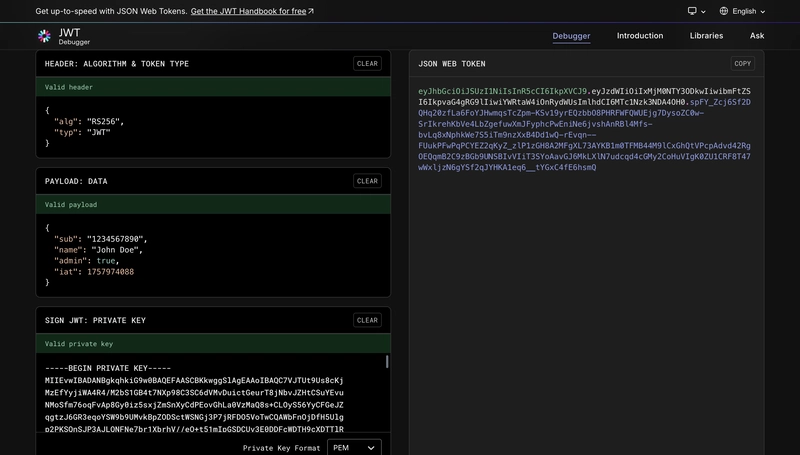The height and width of the screenshot is (455, 800).
Task: Open the Introduction tab
Action: coord(640,36)
